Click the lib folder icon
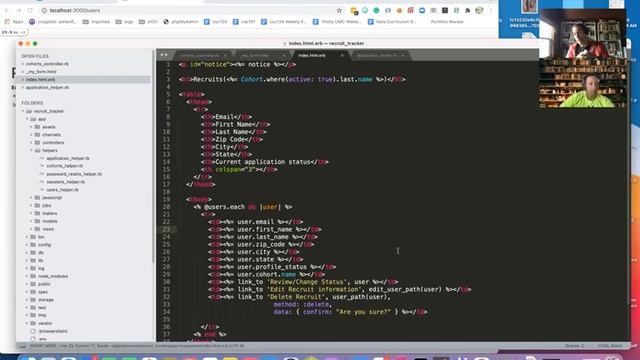640x360 pixels. click(33, 260)
